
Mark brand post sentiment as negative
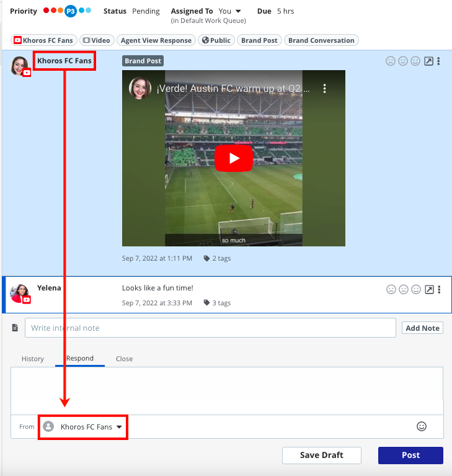[391, 61]
